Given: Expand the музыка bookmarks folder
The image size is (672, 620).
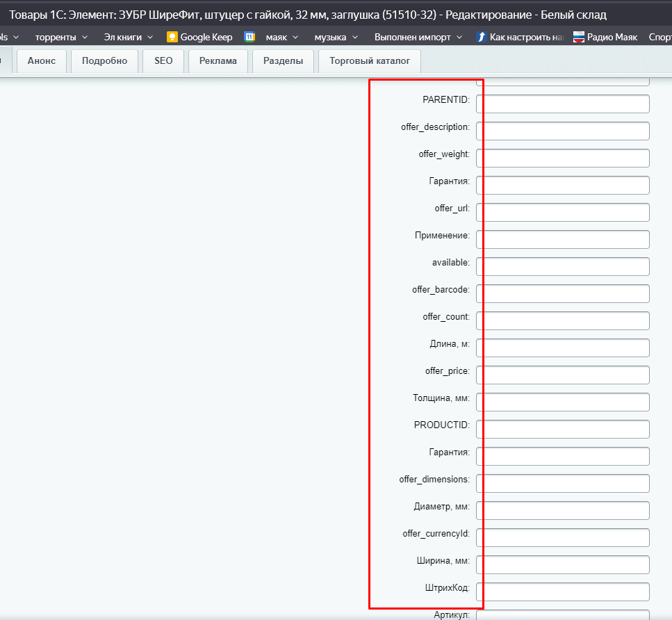Looking at the screenshot, I should coord(336,38).
